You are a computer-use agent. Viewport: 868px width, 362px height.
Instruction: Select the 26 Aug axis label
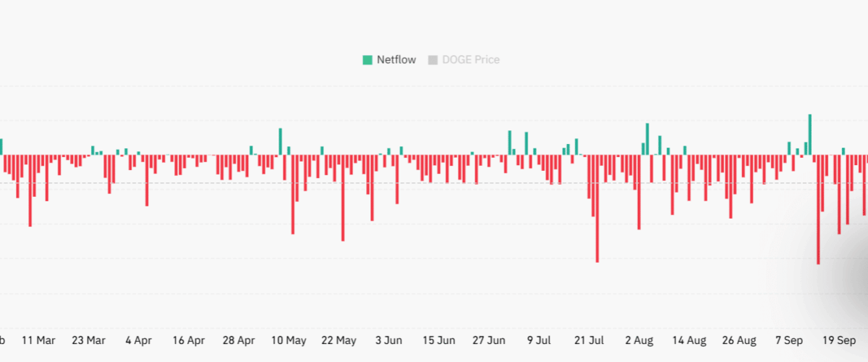[739, 340]
